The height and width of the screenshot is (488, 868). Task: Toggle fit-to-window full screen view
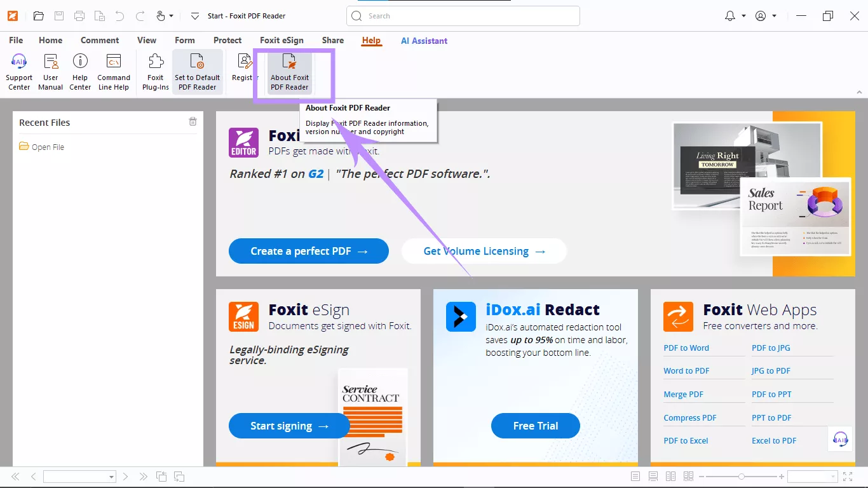[x=848, y=475]
